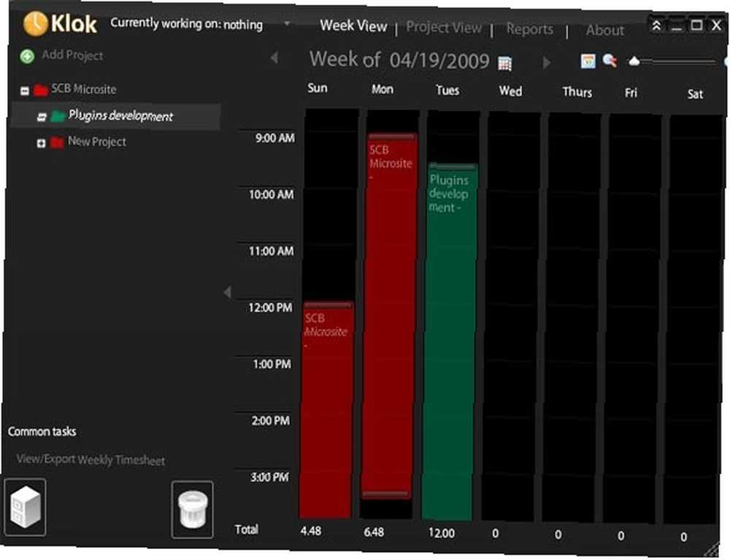This screenshot has height=560, width=730.
Task: Click View/Export Weekly Timesheet
Action: 91,460
